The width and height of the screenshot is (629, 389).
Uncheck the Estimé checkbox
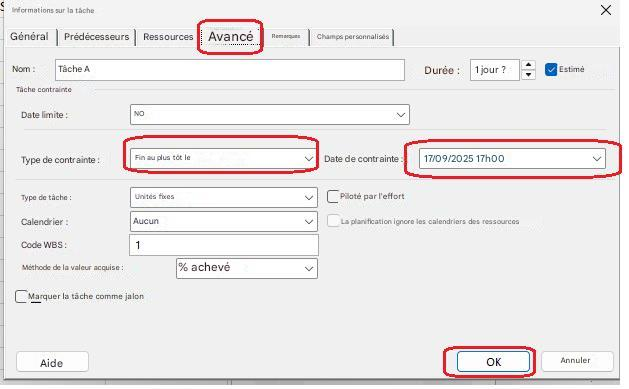point(551,69)
